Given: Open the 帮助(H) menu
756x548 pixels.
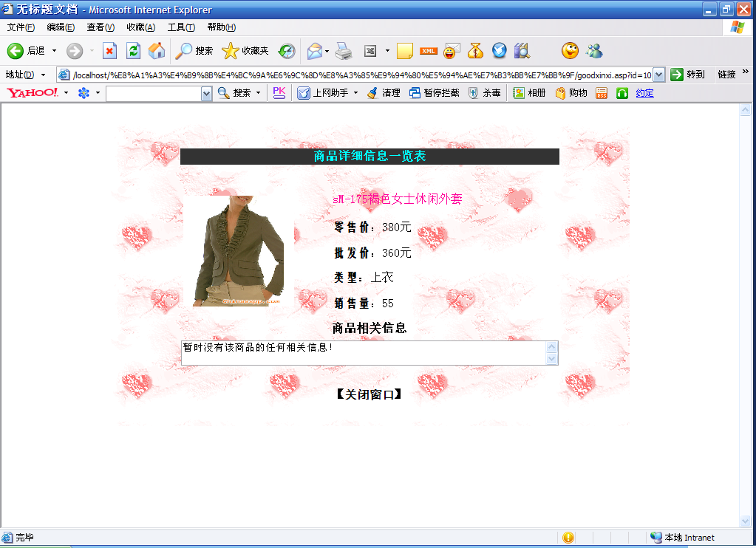Looking at the screenshot, I should point(221,27).
